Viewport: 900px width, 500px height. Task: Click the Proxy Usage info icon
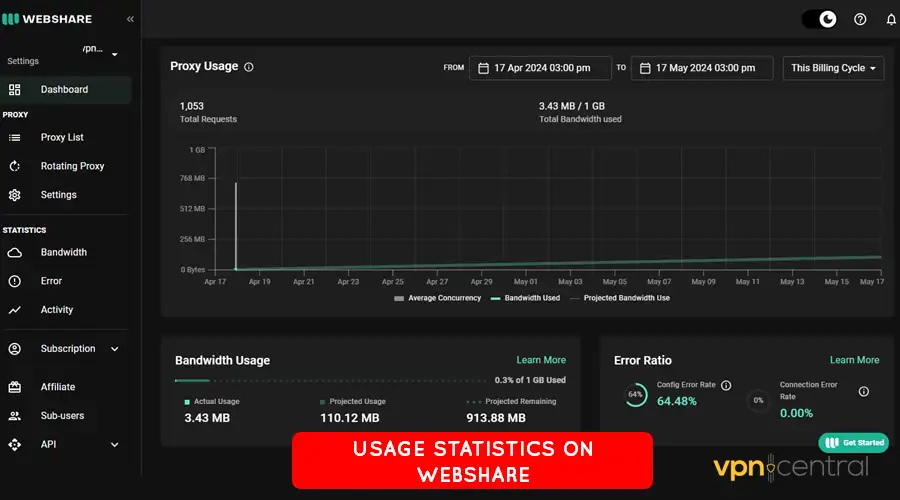[x=249, y=67]
